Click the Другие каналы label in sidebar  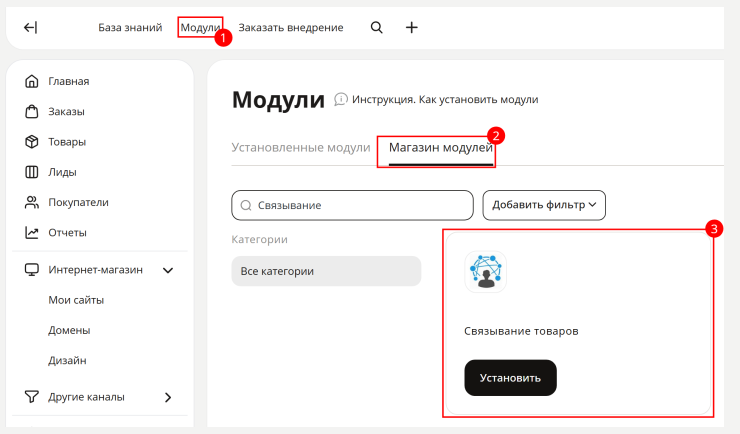(x=86, y=397)
